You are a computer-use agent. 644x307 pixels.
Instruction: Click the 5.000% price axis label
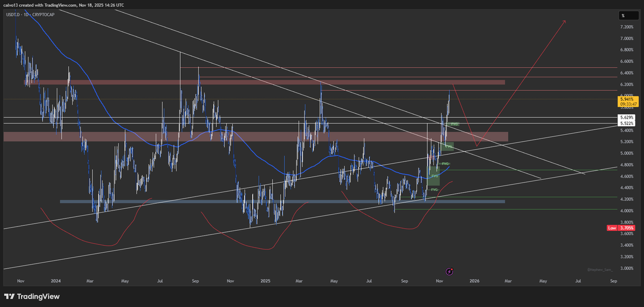[626, 153]
